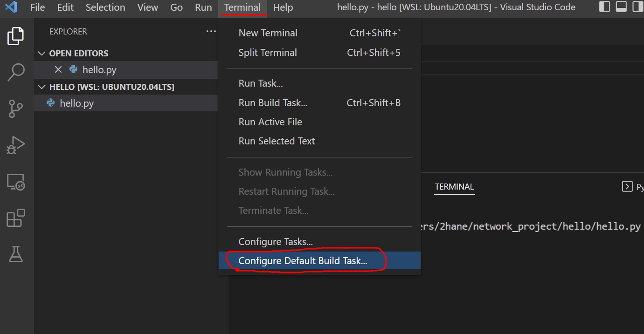Screen dimensions: 644x334
Task: Select Configure Default Build Task... entry
Action: [319, 261]
